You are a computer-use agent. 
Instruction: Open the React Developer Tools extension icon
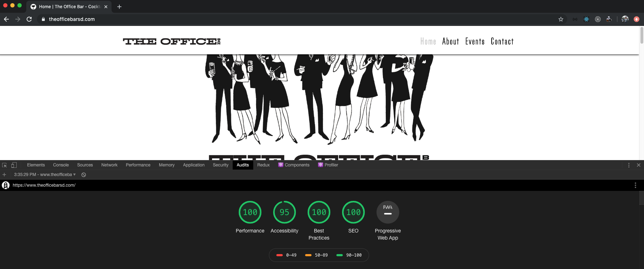point(586,19)
